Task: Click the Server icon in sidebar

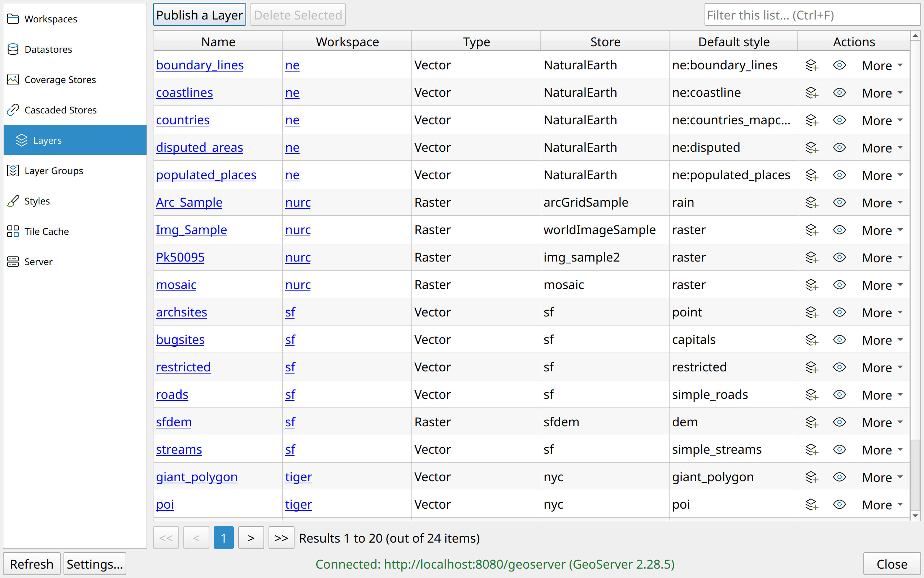Action: point(13,262)
